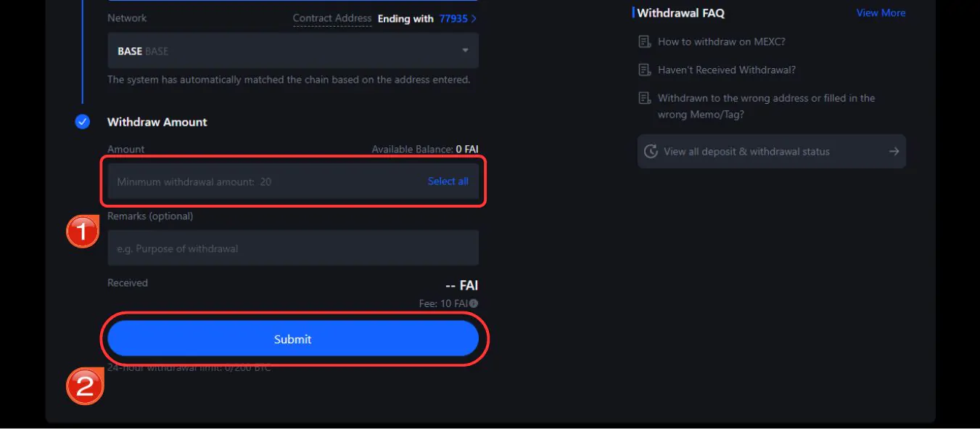980x429 pixels.
Task: Click the dropdown arrow in the Network field
Action: (x=465, y=51)
